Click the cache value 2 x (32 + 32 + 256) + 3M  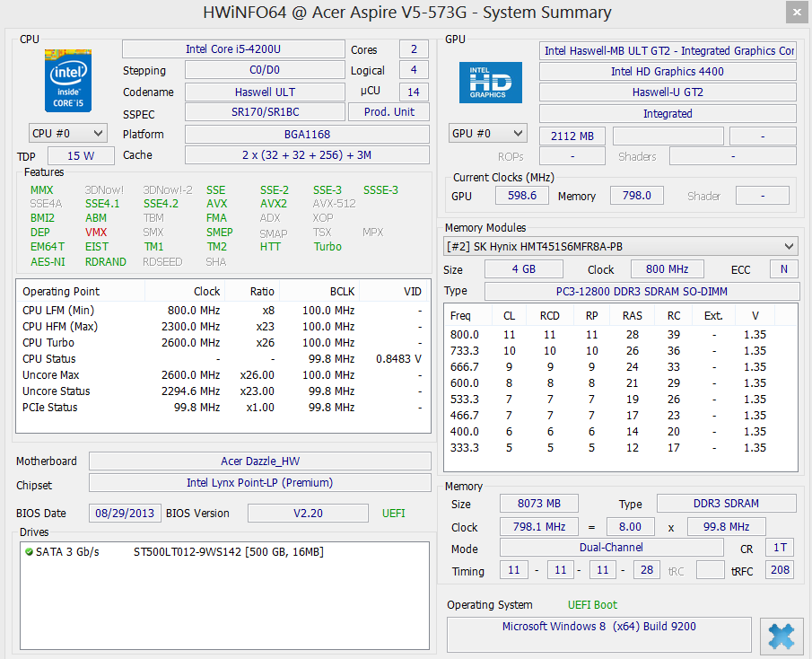pos(307,155)
